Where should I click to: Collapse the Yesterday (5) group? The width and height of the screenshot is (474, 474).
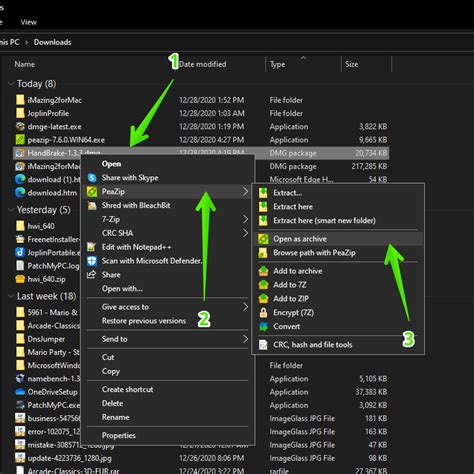(11, 210)
